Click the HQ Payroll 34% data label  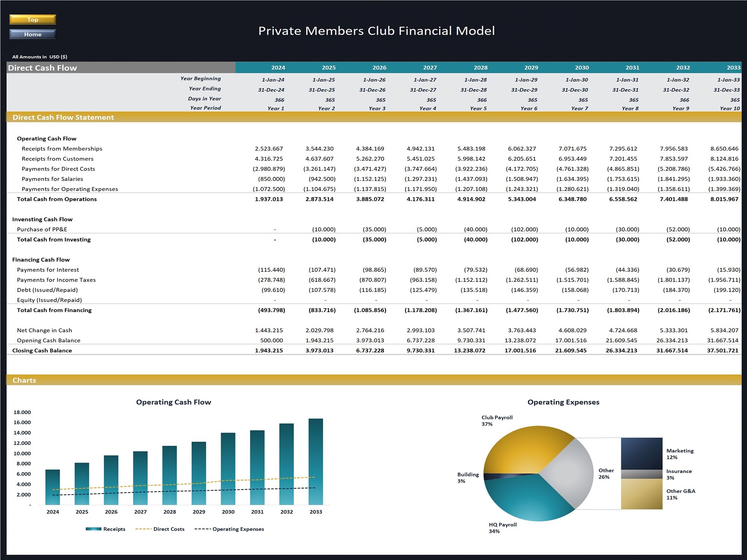tap(503, 528)
